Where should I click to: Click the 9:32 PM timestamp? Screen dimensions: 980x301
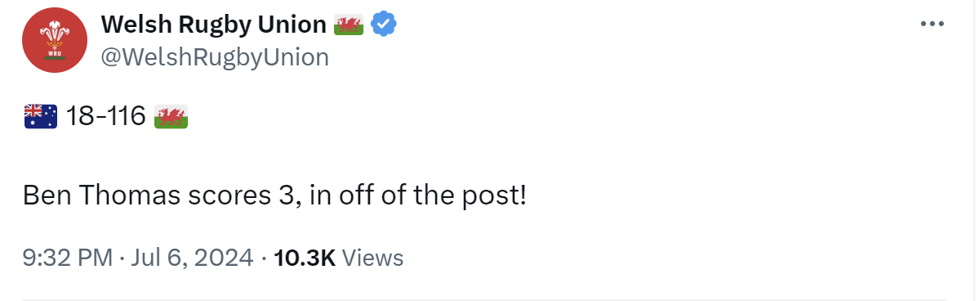pyautogui.click(x=68, y=258)
